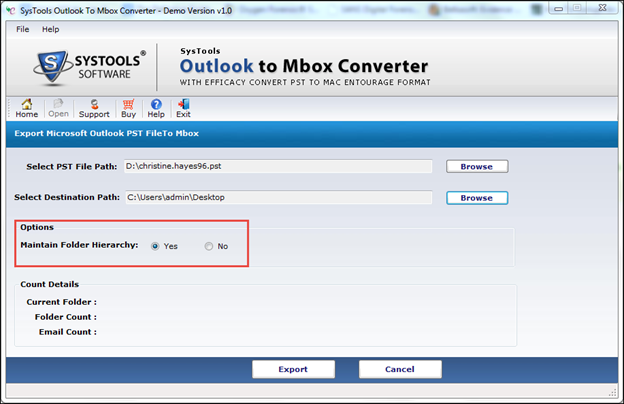This screenshot has height=404, width=624.
Task: Click the app icon in the title bar
Action: pos(11,10)
